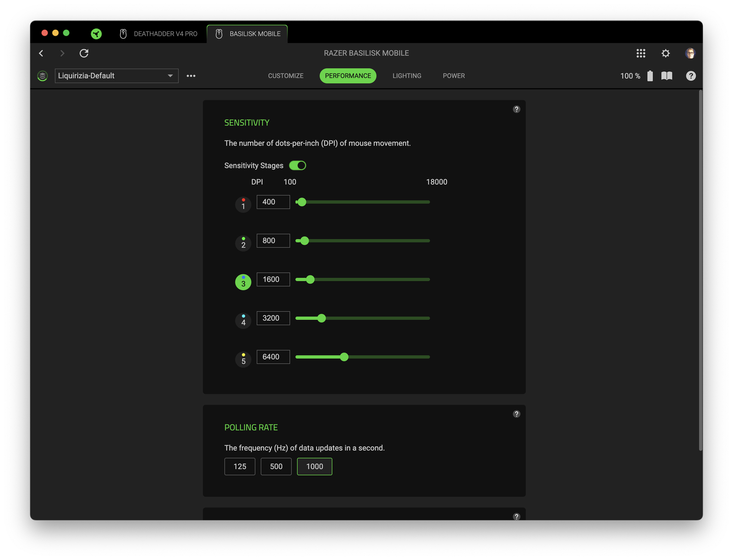
Task: Click the stage 4 DPI slider handle
Action: (322, 318)
